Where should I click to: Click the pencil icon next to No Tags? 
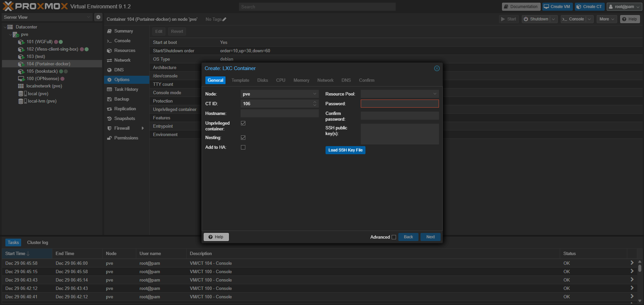pos(224,19)
